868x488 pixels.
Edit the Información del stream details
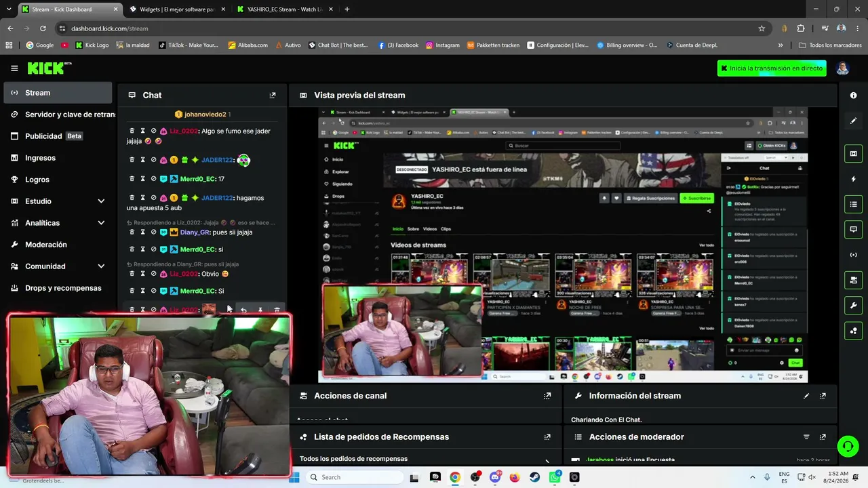(x=806, y=396)
